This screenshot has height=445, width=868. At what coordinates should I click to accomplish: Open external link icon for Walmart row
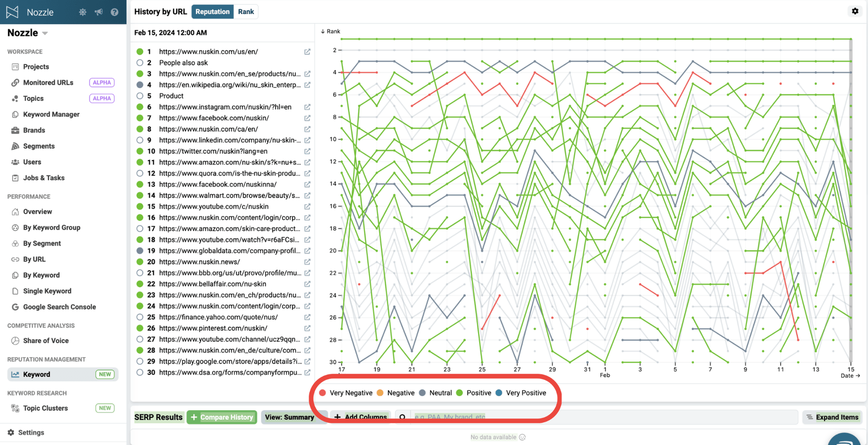pyautogui.click(x=307, y=195)
